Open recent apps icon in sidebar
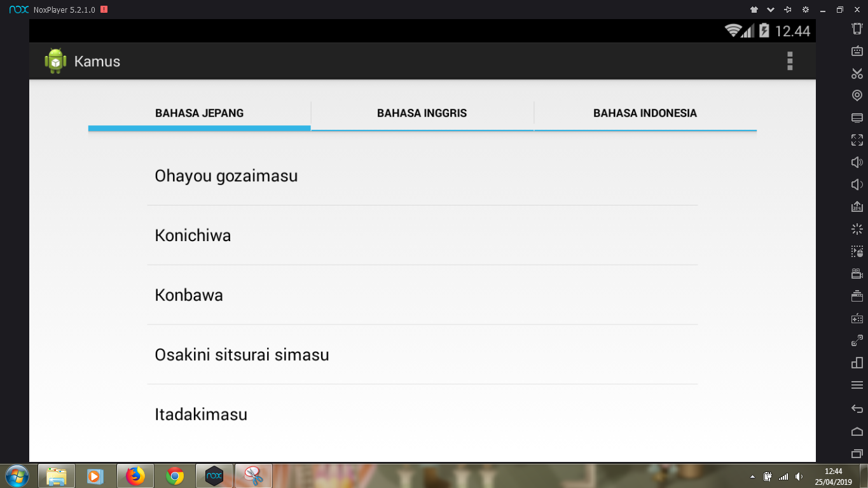The height and width of the screenshot is (488, 868). pos(857,454)
